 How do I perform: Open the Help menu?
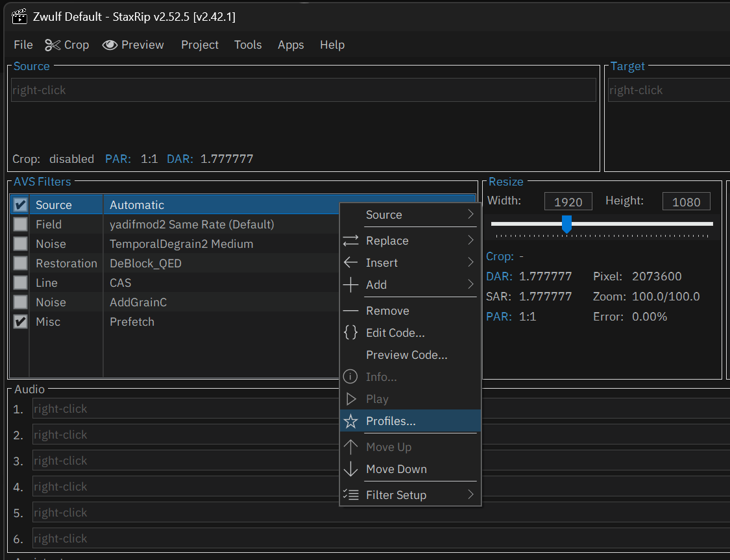[x=332, y=45]
